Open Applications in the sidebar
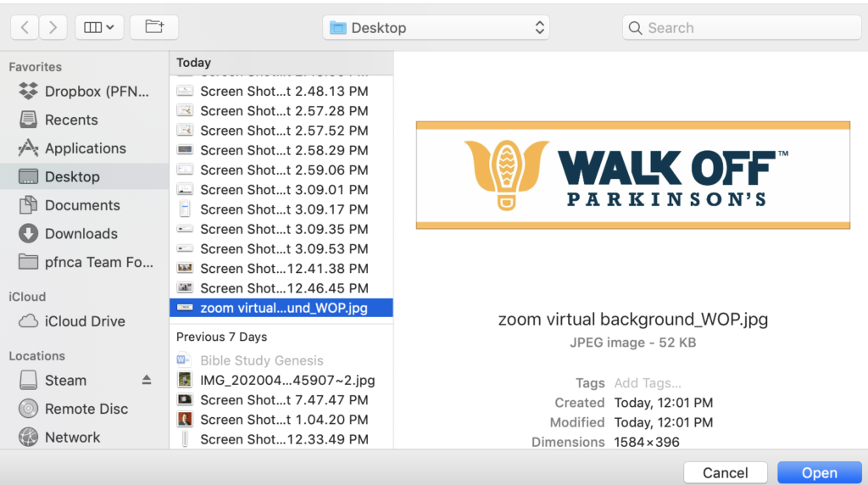The height and width of the screenshot is (485, 868). (x=84, y=148)
